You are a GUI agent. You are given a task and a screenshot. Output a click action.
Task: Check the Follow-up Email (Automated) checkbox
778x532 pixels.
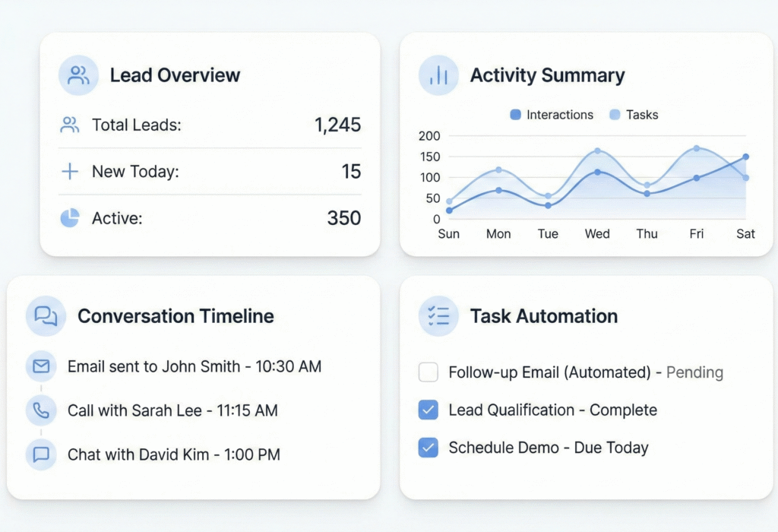point(429,372)
